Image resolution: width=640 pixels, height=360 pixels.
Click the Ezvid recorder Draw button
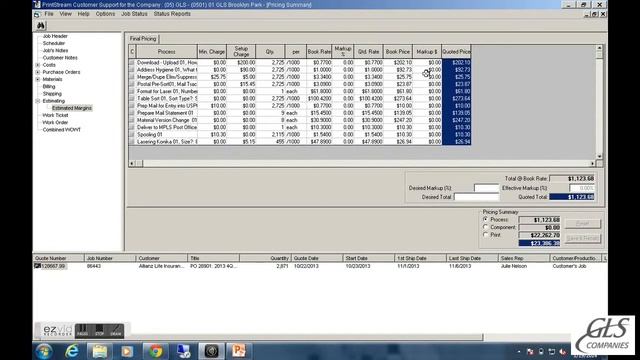point(116,330)
